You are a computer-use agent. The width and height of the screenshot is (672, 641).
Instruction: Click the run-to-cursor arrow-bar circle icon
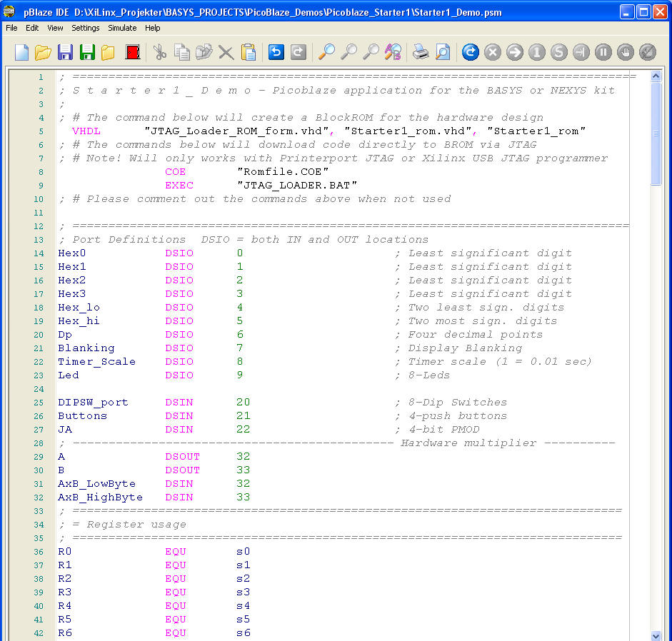(x=581, y=52)
